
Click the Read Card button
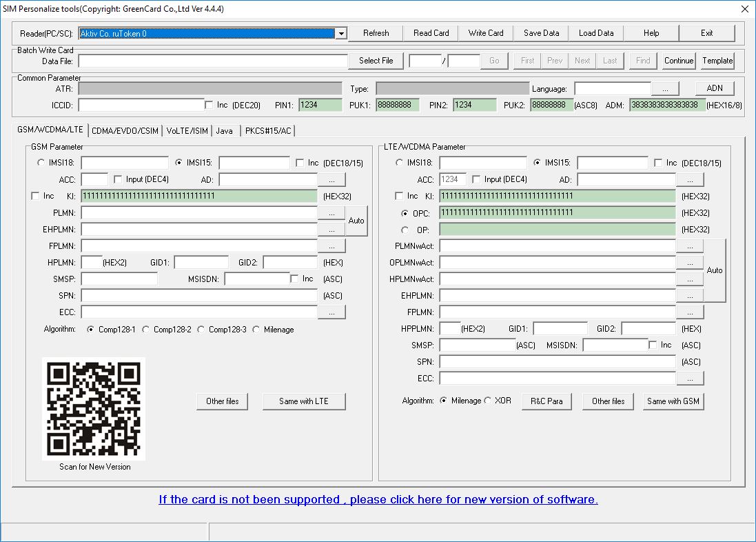point(431,33)
